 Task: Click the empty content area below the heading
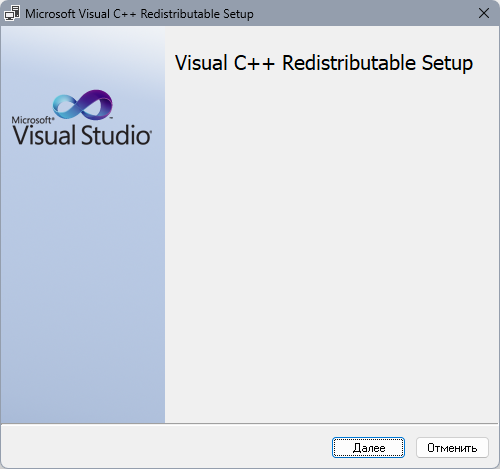(332, 247)
